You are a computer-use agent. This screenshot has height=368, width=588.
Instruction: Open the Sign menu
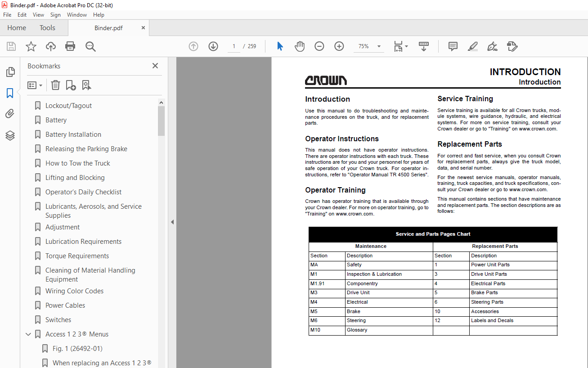55,15
